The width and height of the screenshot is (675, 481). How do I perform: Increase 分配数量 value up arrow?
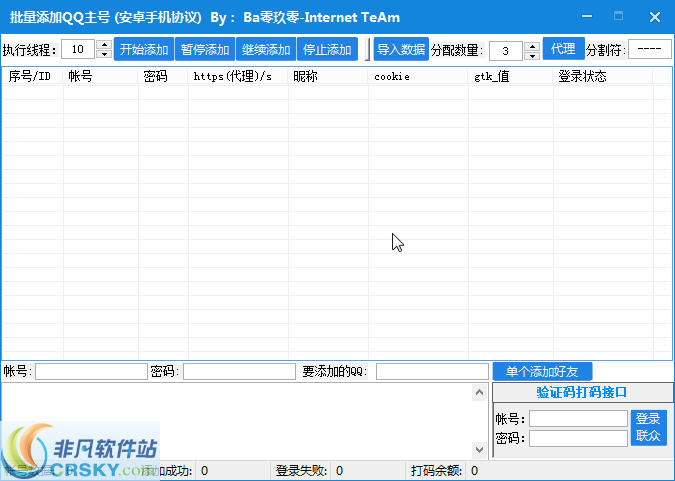[x=533, y=46]
